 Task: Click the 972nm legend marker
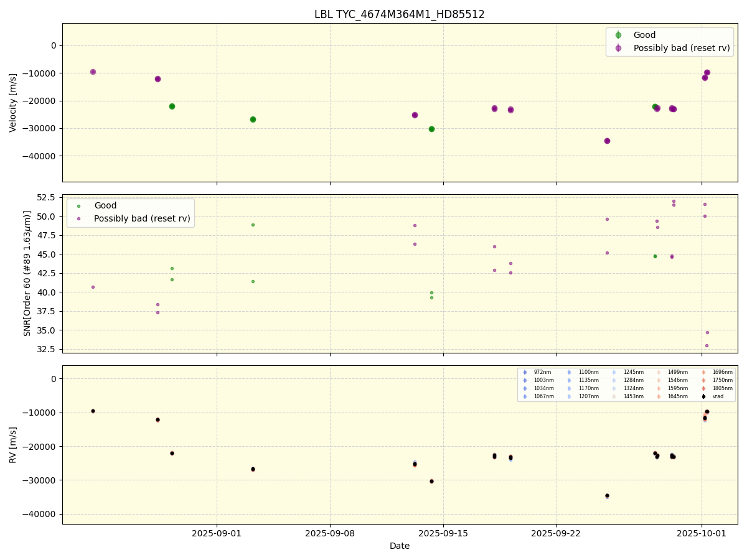(525, 372)
